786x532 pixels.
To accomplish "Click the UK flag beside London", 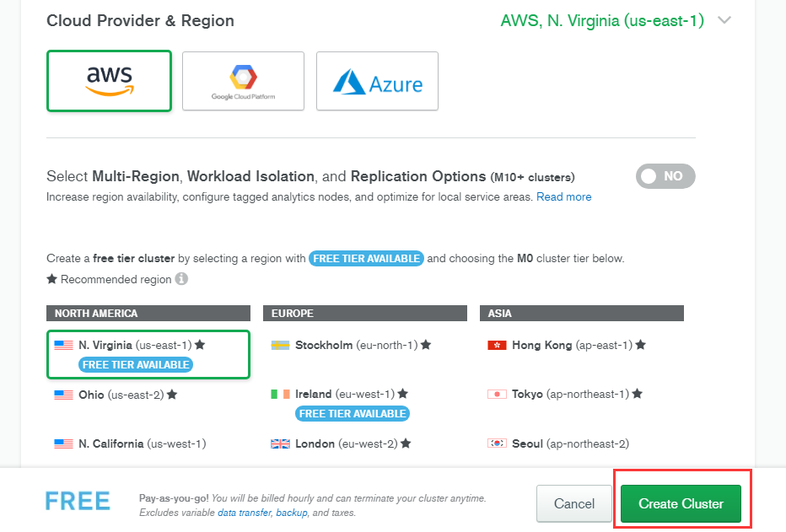I will tap(280, 443).
